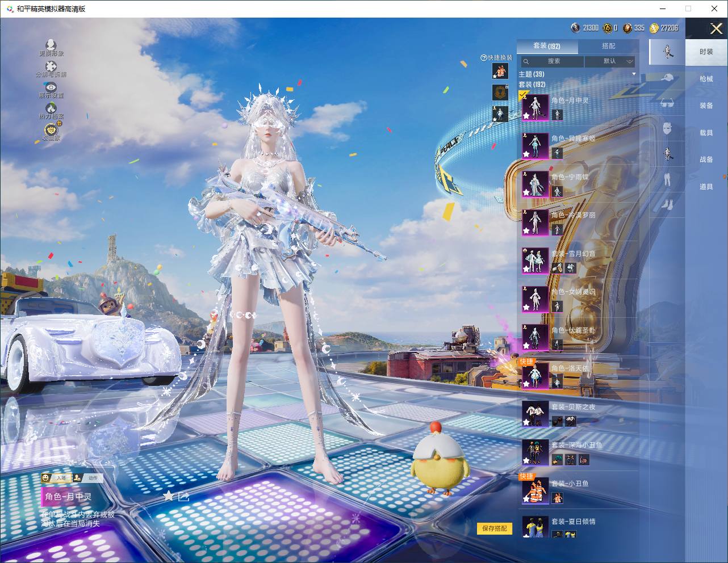The height and width of the screenshot is (563, 728).
Task: Go to the 时装 fashion section
Action: 706,52
